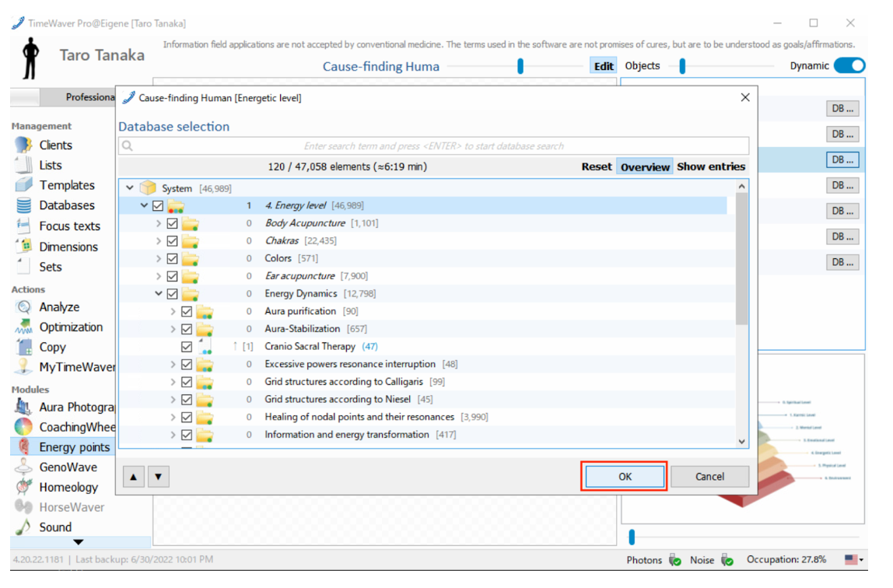Click the System database cube icon
The image size is (893, 588).
click(x=148, y=188)
